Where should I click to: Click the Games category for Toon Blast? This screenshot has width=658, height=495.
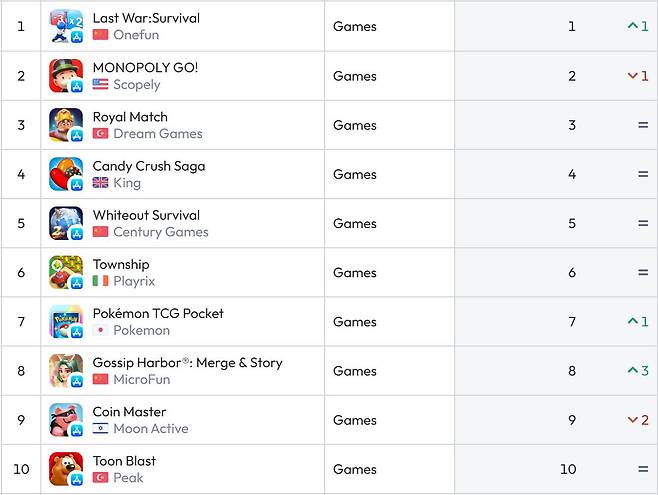coord(355,469)
